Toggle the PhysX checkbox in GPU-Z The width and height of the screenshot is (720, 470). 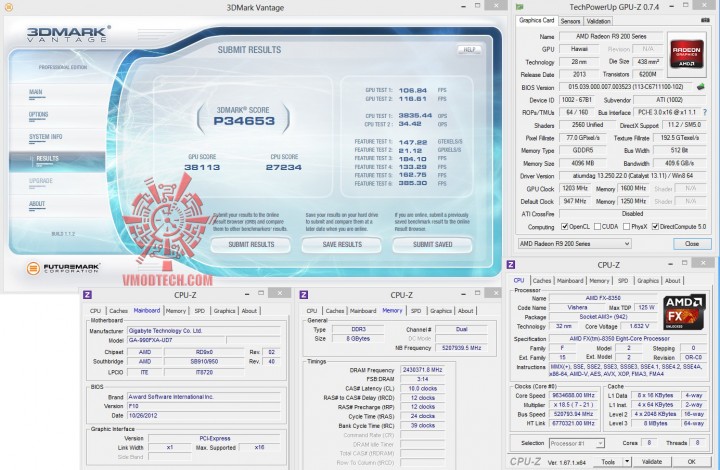click(626, 226)
